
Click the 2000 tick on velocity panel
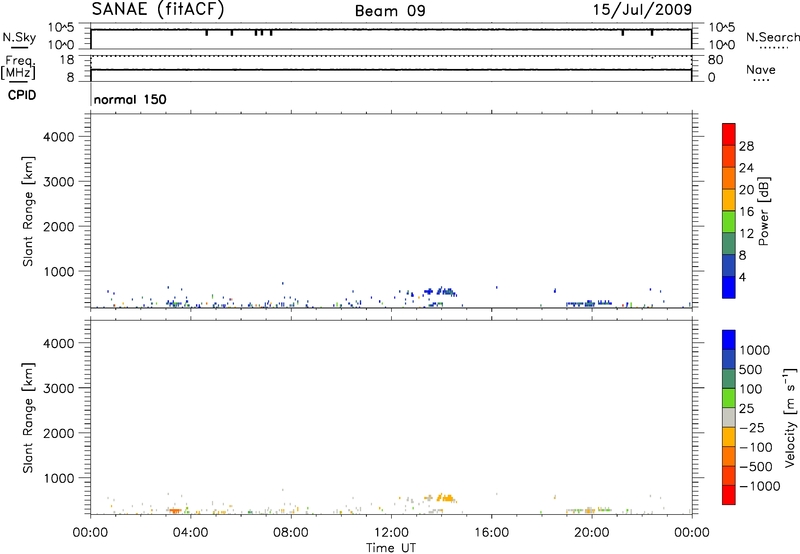coord(58,433)
